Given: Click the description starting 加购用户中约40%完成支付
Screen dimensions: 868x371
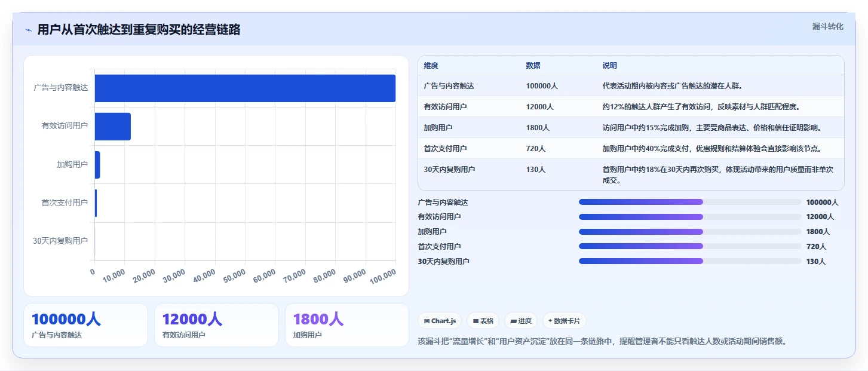Looking at the screenshot, I should (712, 149).
